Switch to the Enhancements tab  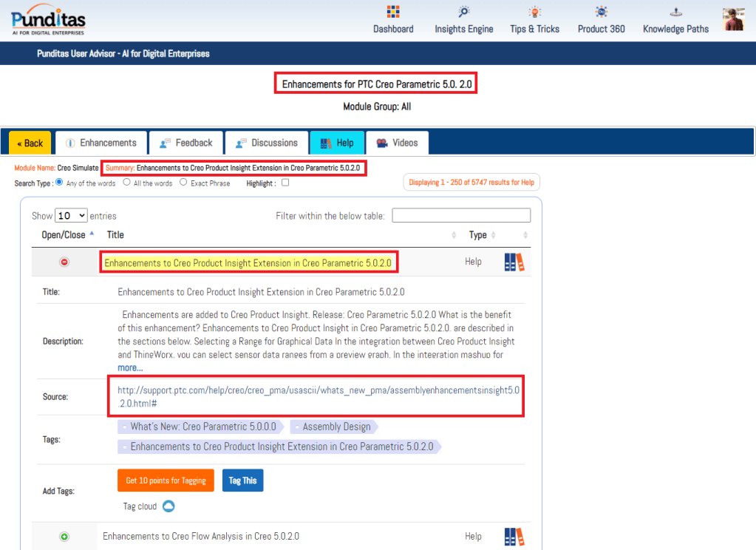[x=101, y=143]
